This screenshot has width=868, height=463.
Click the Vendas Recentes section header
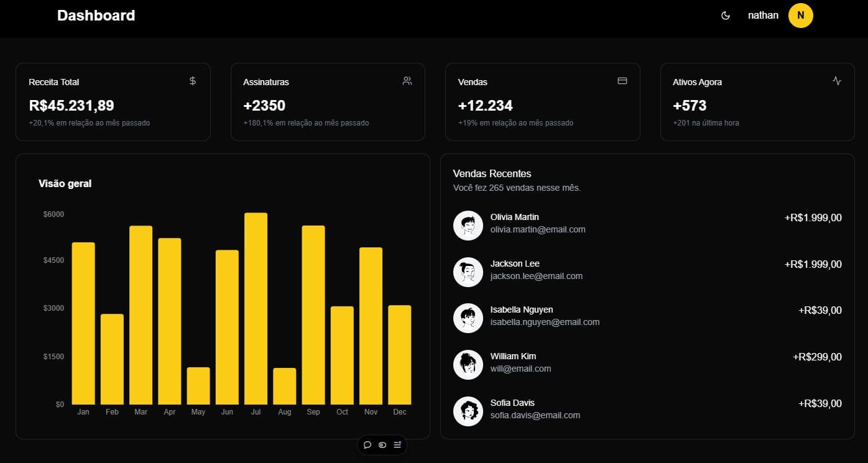[x=492, y=173]
